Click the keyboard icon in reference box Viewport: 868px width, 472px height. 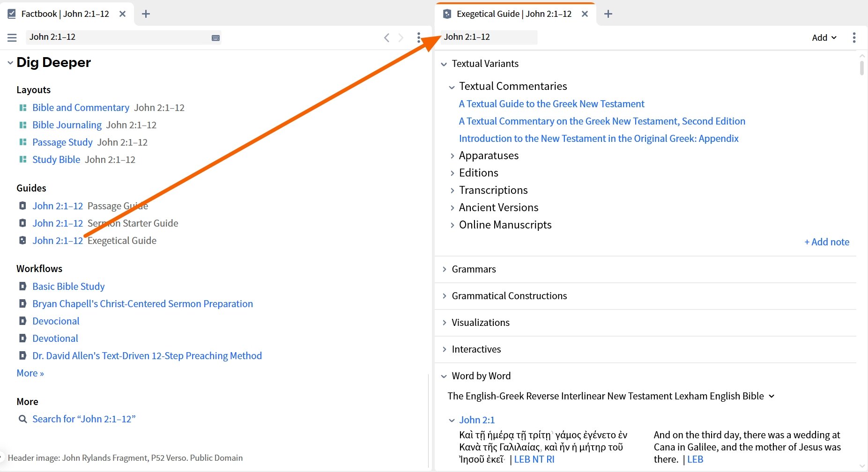(215, 38)
